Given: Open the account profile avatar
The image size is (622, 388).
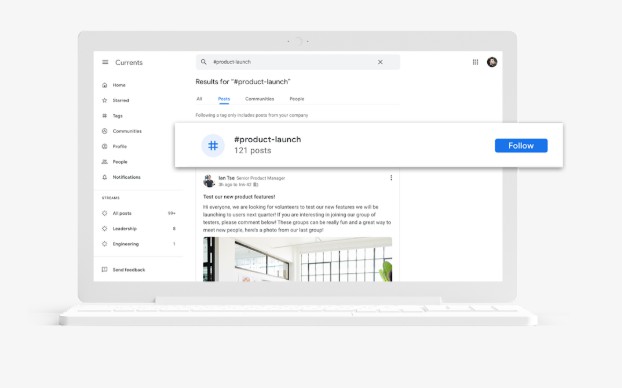Looking at the screenshot, I should [492, 62].
